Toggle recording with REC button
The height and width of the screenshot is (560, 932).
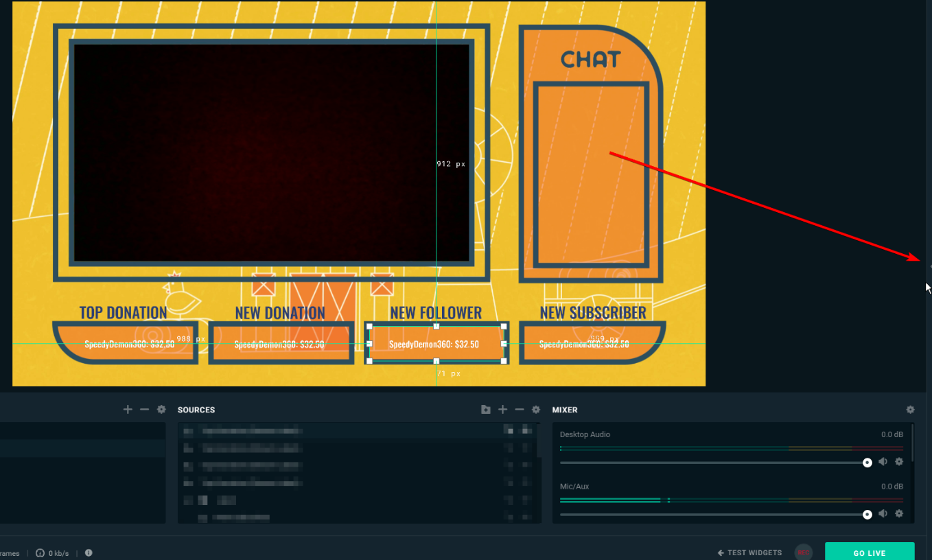pyautogui.click(x=803, y=552)
